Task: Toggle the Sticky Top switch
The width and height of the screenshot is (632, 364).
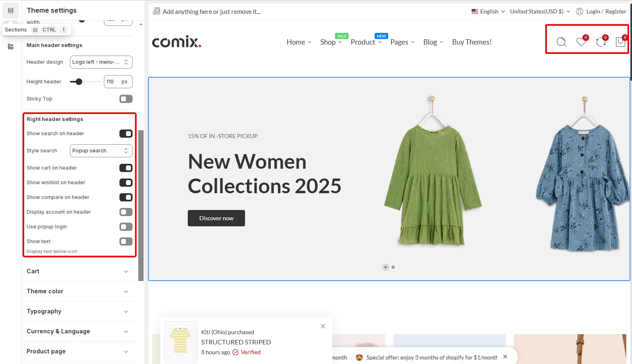Action: (x=126, y=99)
